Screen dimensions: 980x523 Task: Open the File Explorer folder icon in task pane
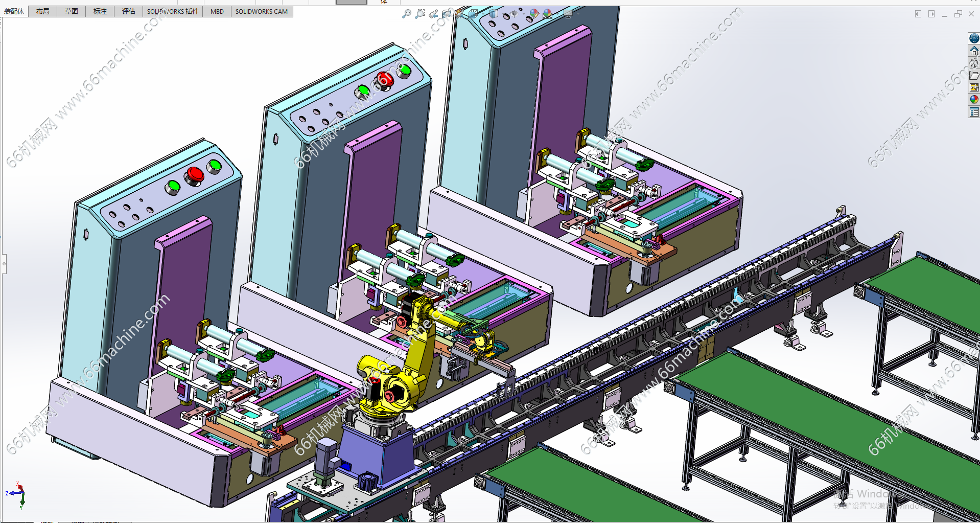[974, 75]
